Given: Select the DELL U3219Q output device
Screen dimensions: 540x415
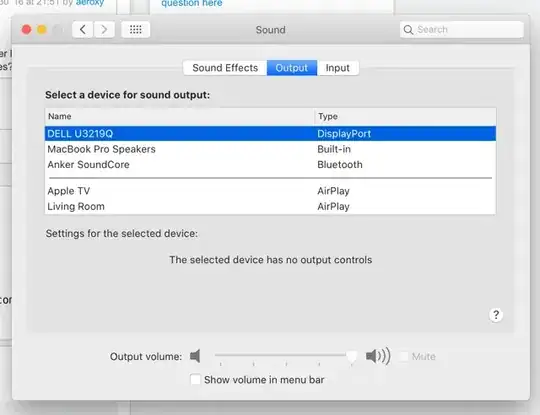Looking at the screenshot, I should click(270, 134).
